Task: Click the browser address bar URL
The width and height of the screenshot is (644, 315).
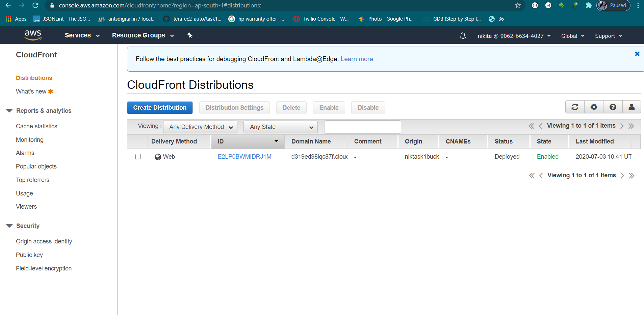Action: pyautogui.click(x=160, y=5)
